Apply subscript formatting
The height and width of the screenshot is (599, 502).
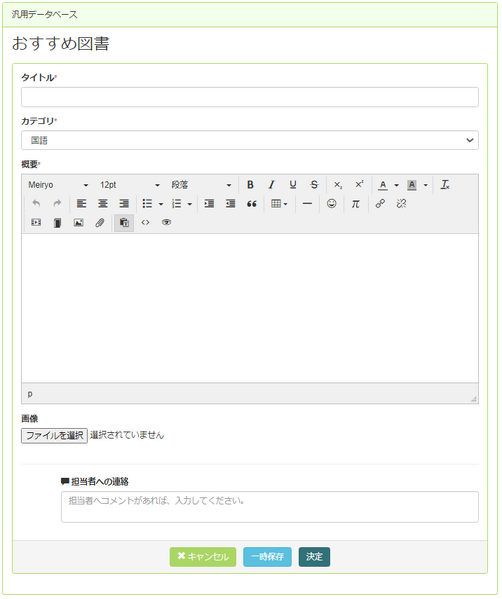[x=338, y=185]
